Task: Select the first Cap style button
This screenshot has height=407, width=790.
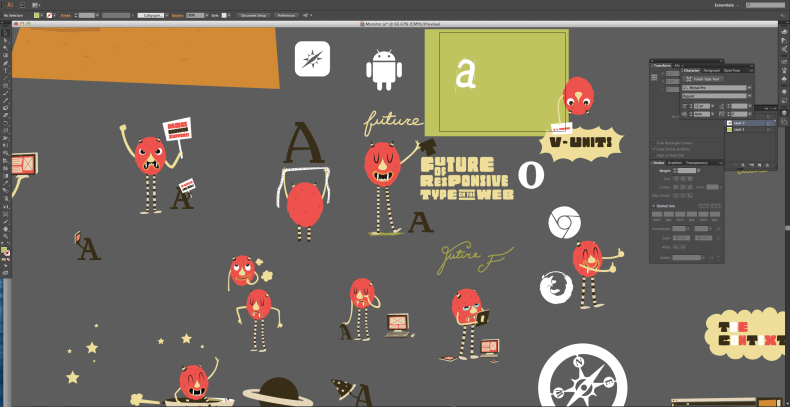Action: [x=676, y=178]
